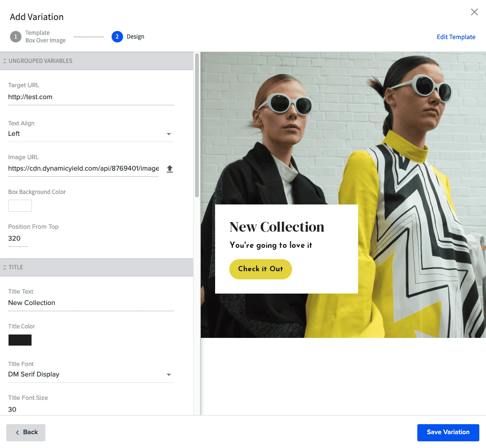Image resolution: width=486 pixels, height=448 pixels.
Task: Click the Target URL input field
Action: (91, 97)
